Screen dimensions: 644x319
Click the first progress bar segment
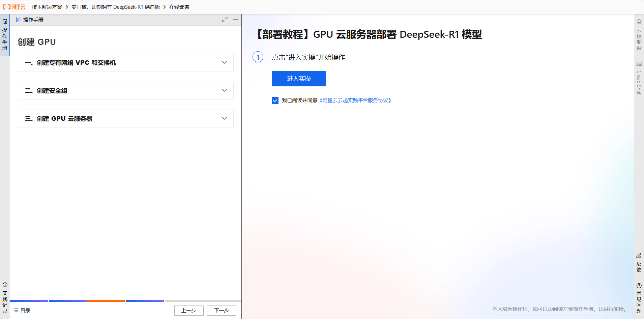tap(29, 301)
